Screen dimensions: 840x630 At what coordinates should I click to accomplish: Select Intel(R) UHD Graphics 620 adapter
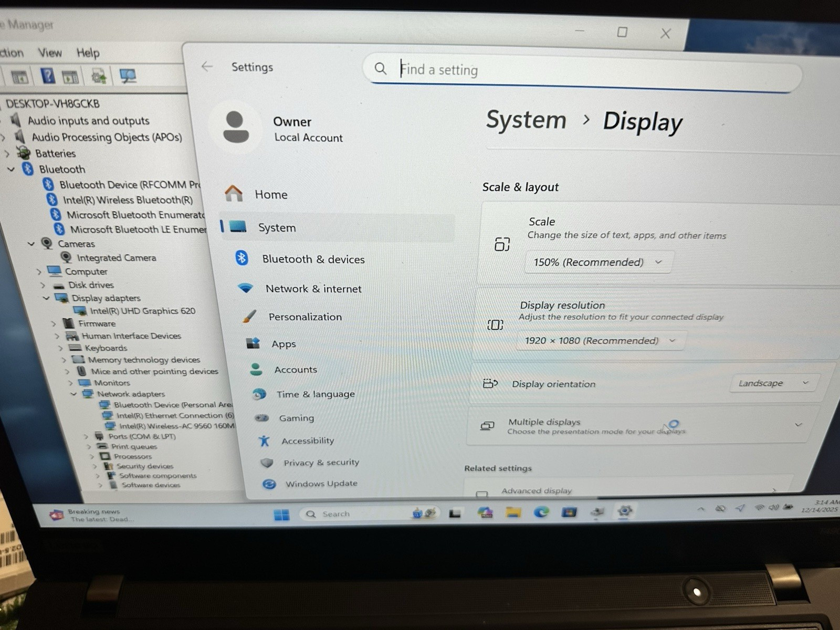142,311
